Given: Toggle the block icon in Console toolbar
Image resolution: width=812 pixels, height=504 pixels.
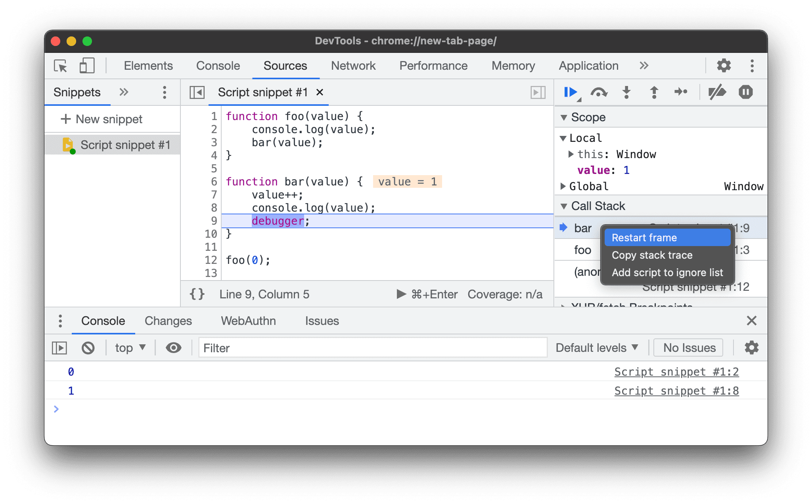Looking at the screenshot, I should point(88,347).
